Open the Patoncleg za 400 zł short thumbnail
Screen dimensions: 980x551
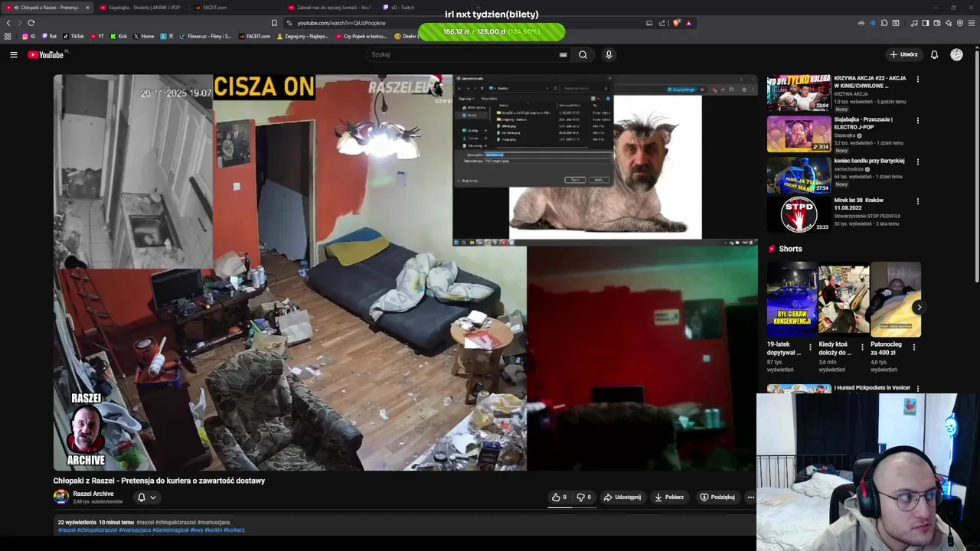pos(896,299)
